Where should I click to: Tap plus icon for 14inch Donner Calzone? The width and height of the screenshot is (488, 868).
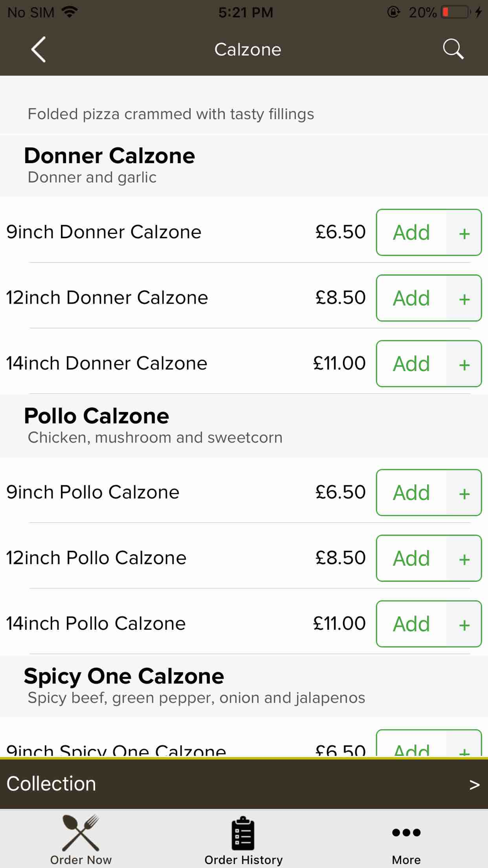click(x=464, y=364)
